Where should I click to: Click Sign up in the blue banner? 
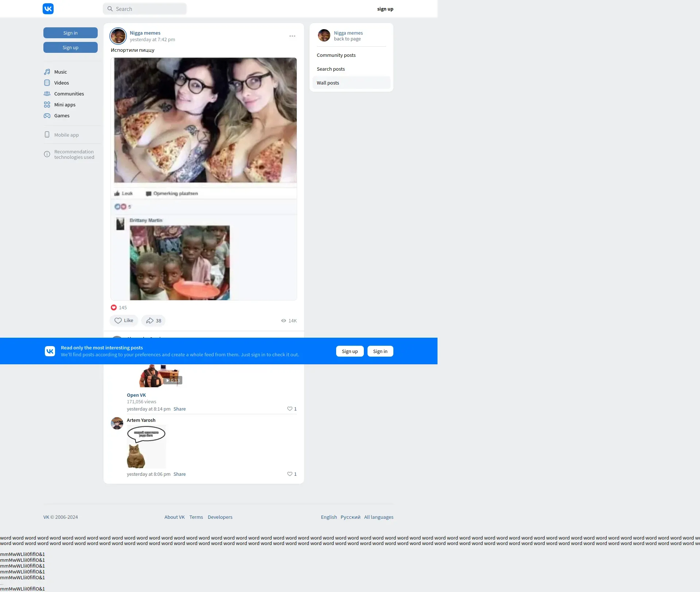coord(350,351)
